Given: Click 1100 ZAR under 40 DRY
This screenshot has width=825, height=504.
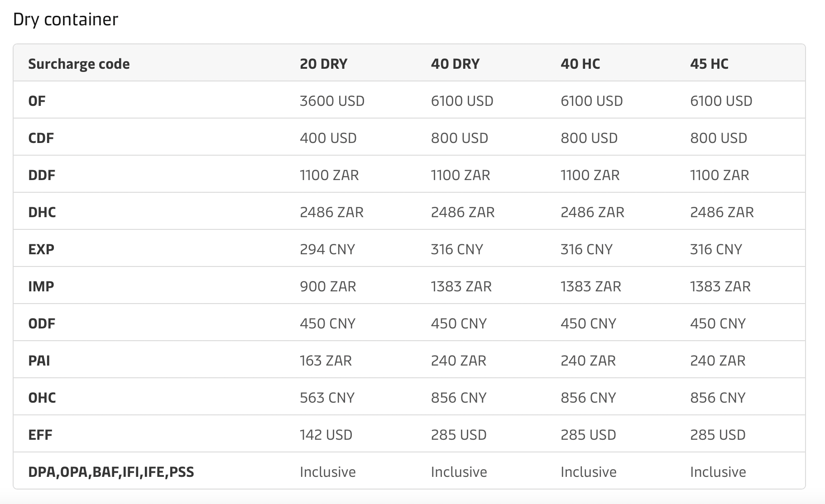Looking at the screenshot, I should point(460,175).
